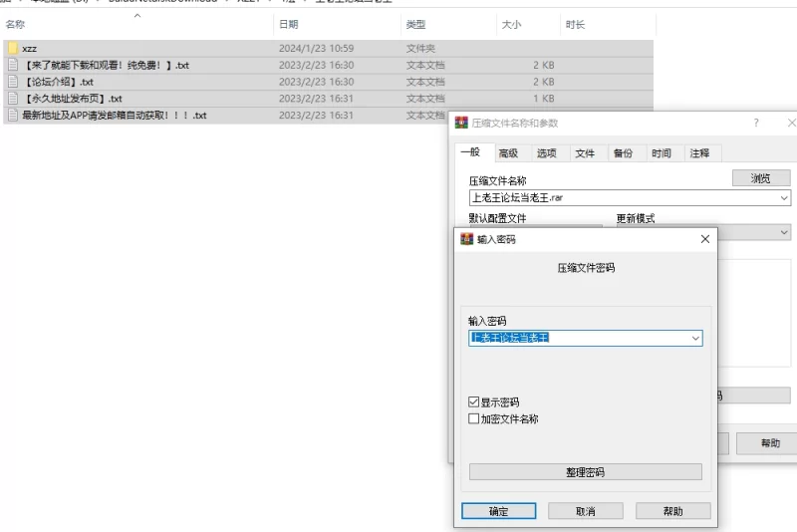This screenshot has width=797, height=532.
Task: Sort files by the 日期 column header
Action: [x=288, y=24]
